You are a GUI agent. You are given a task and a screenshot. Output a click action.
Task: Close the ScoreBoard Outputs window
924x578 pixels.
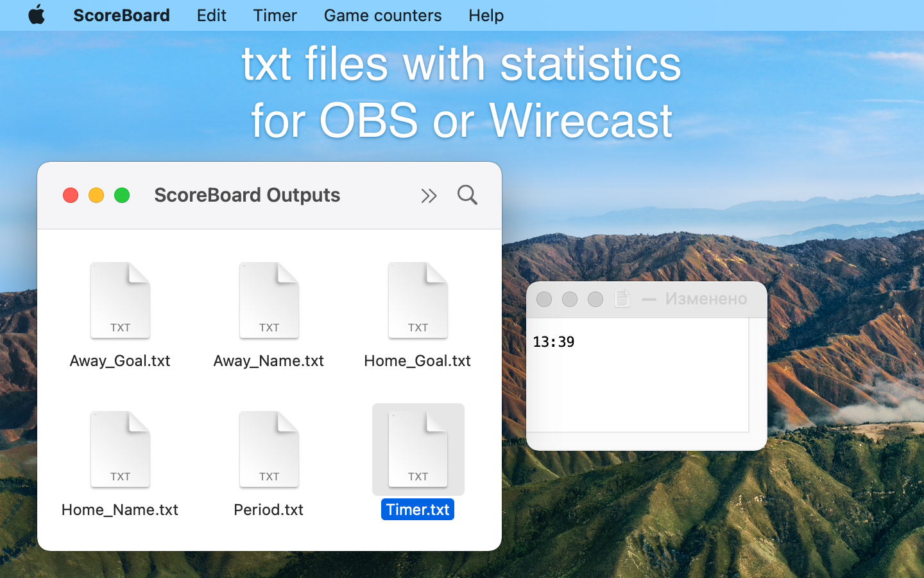[71, 195]
